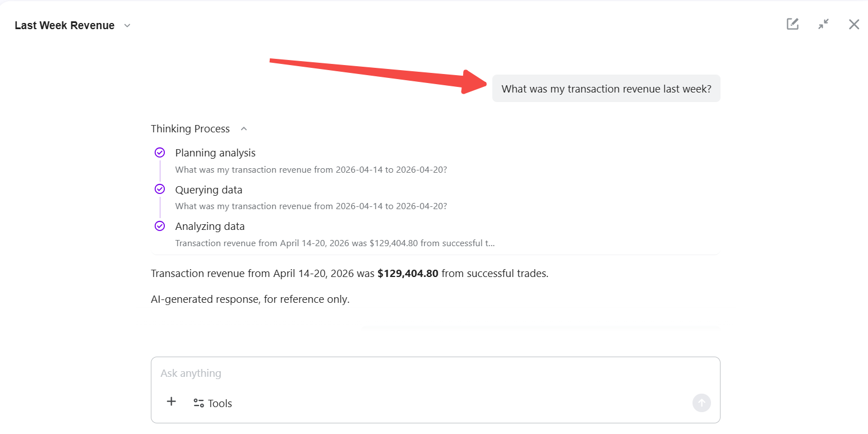Click the user question message bubble

606,89
